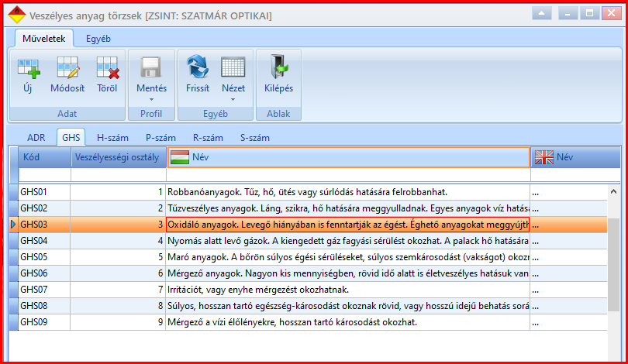Expand the Nézet dropdown arrow
Image resolution: width=628 pixels, height=364 pixels.
pyautogui.click(x=233, y=100)
